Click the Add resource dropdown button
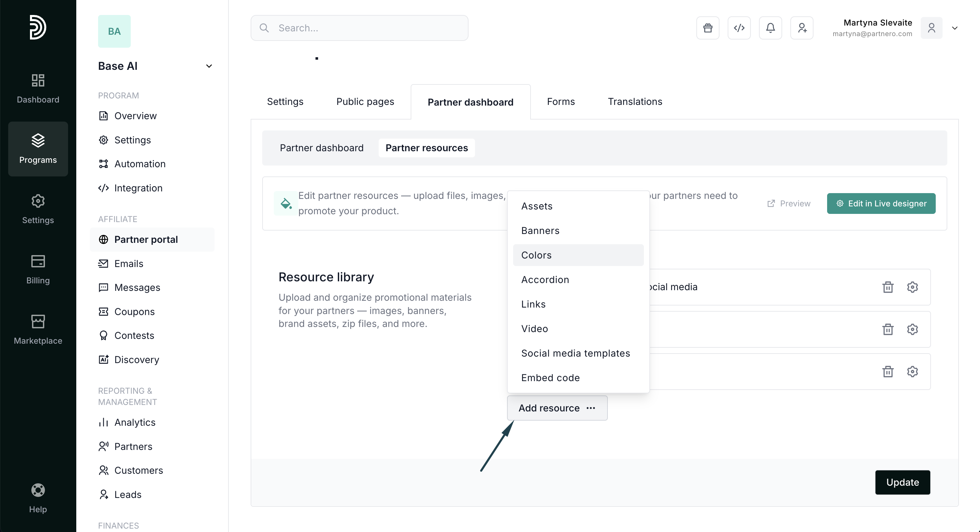 pos(557,408)
